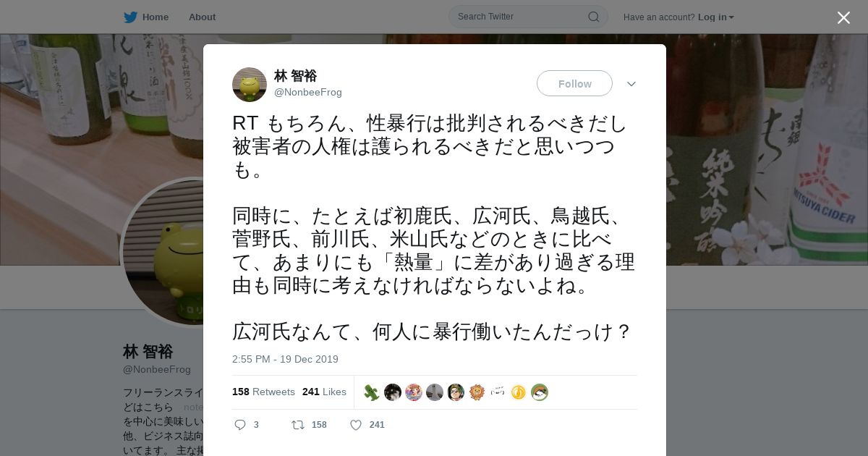Open the 158 Retweets list

(x=263, y=392)
